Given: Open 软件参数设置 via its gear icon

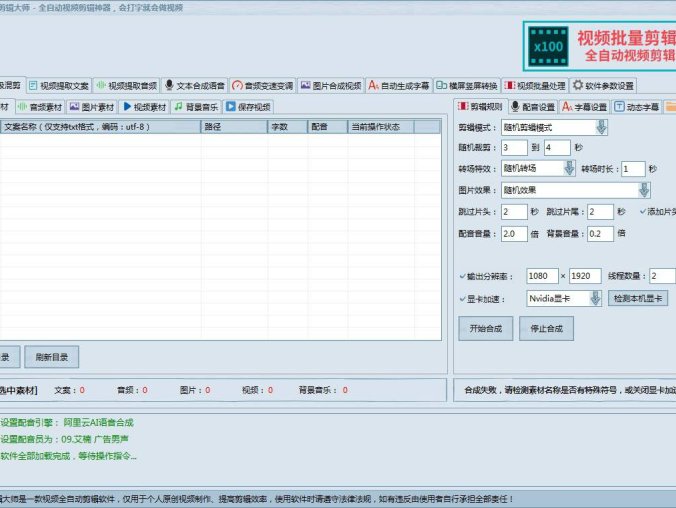Looking at the screenshot, I should 578,85.
